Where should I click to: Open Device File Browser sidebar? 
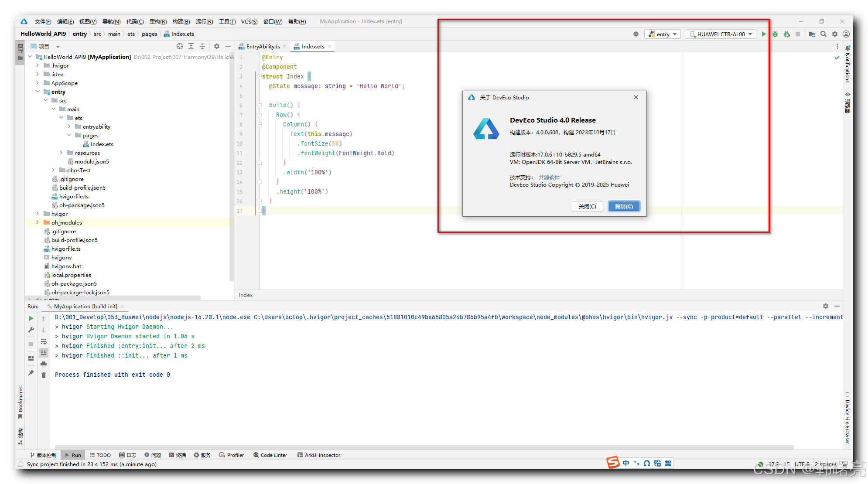pos(847,418)
